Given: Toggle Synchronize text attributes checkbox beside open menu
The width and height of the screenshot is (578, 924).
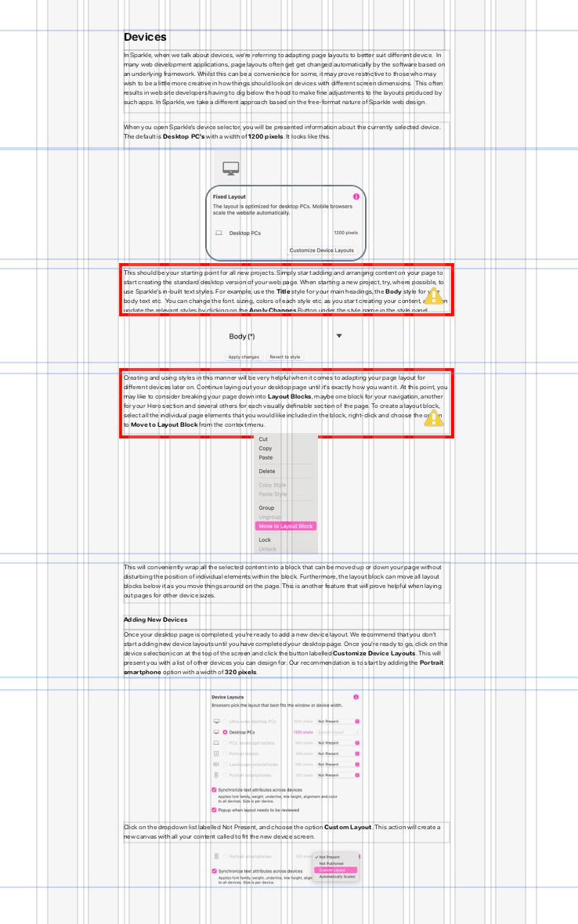Looking at the screenshot, I should (x=214, y=871).
